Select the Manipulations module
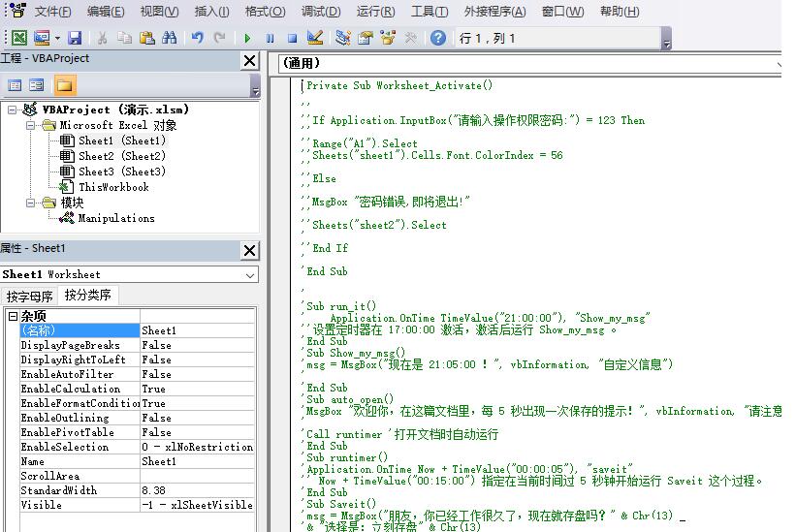Screen dimensions: 796x532 point(115,218)
